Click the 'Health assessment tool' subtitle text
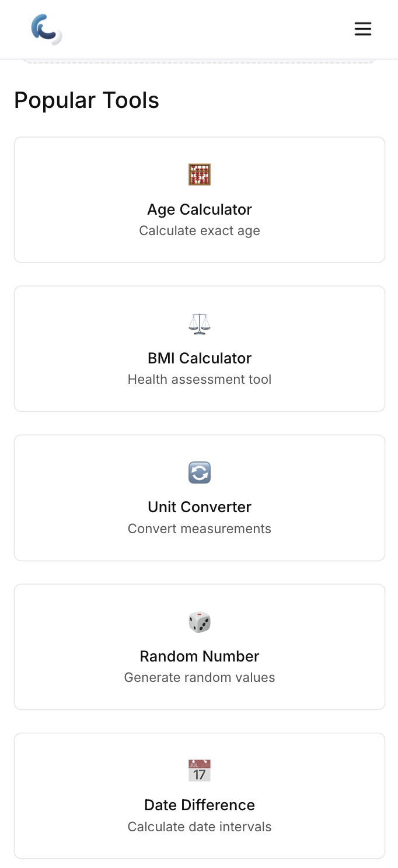398x868 pixels. tap(200, 379)
